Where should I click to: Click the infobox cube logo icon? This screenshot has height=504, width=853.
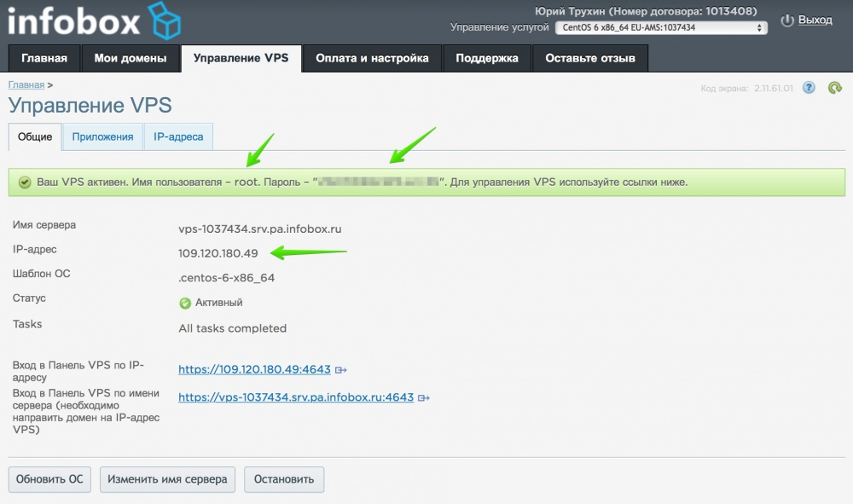coord(165,20)
